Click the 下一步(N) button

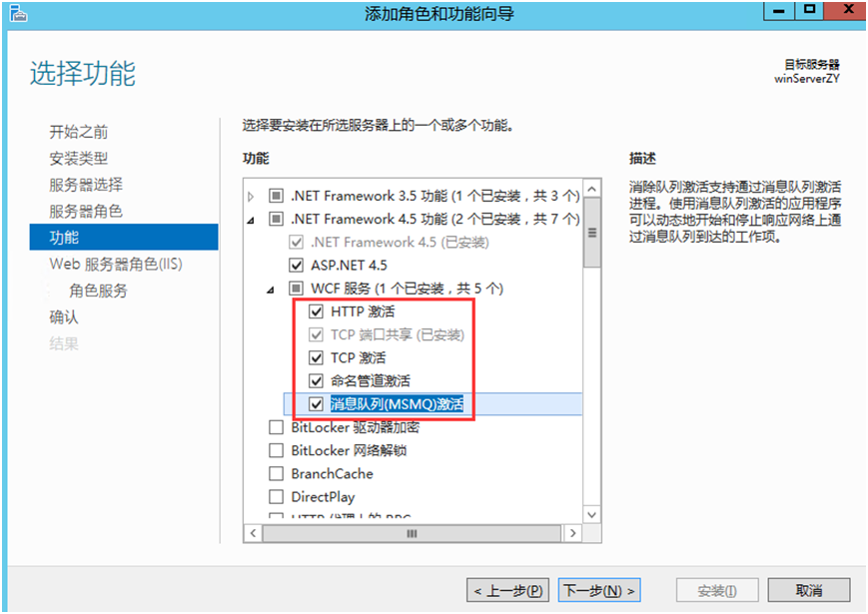point(599,591)
